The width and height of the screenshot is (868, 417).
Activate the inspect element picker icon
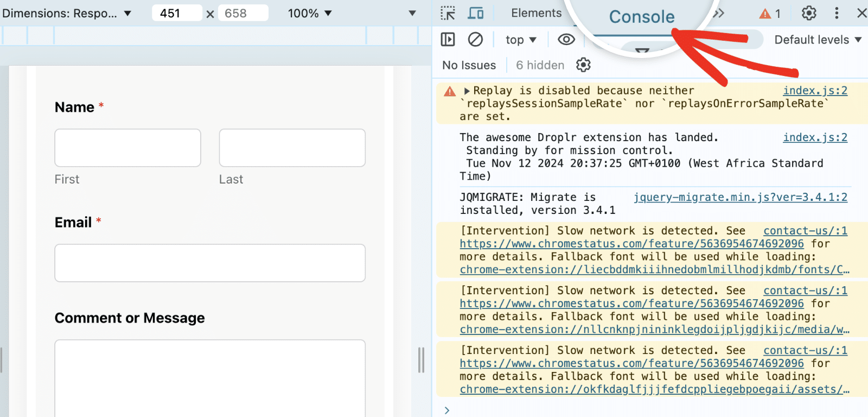[448, 13]
